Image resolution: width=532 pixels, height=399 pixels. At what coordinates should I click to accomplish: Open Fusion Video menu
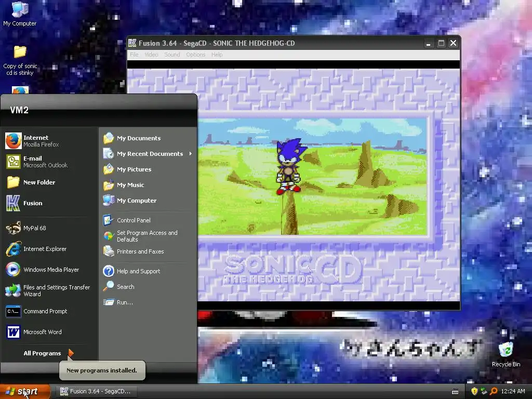(x=151, y=55)
